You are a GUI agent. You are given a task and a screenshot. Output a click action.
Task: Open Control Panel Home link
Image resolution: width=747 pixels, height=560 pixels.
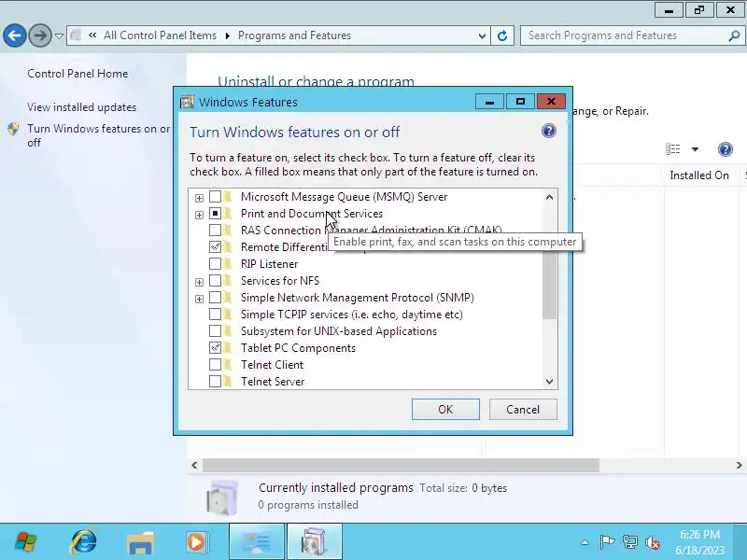(78, 74)
